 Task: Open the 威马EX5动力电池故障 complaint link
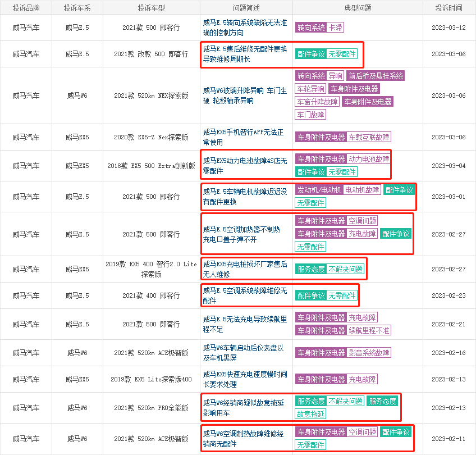[245, 166]
